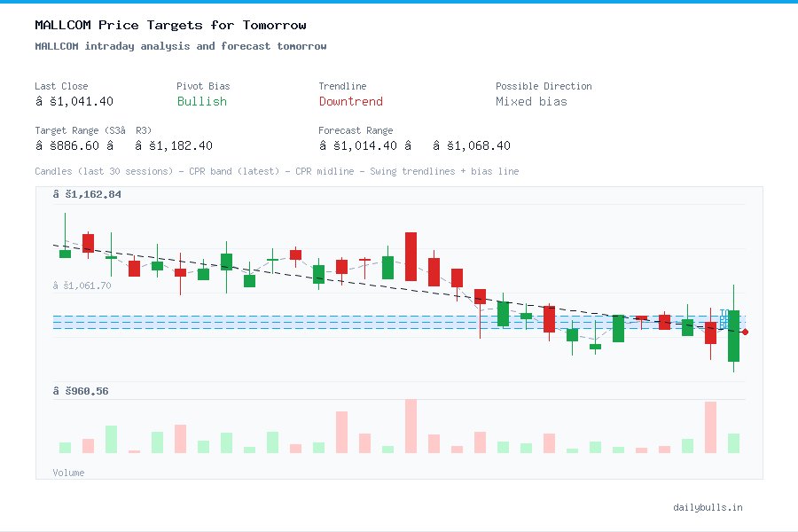Click the Volume label under the chart
Image resolution: width=798 pixels, height=532 pixels.
click(x=68, y=473)
